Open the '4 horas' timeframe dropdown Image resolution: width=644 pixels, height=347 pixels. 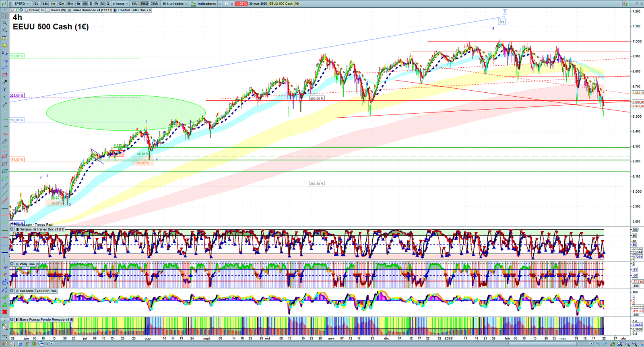(x=120, y=4)
